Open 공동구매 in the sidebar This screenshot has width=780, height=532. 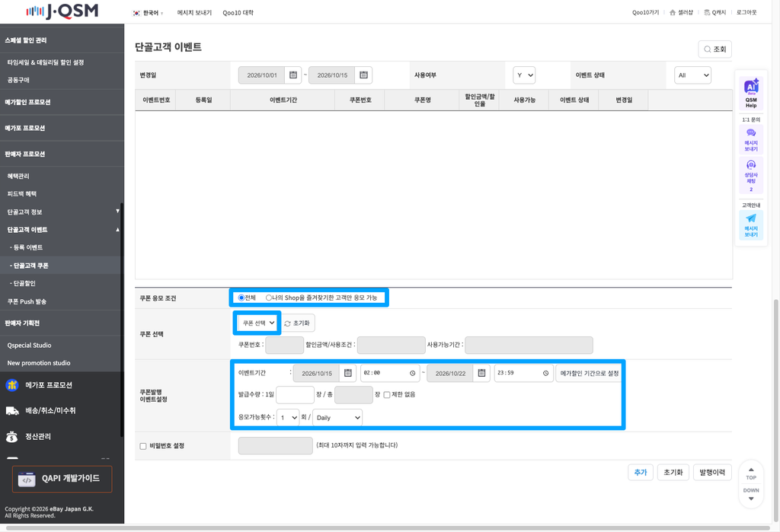point(18,80)
